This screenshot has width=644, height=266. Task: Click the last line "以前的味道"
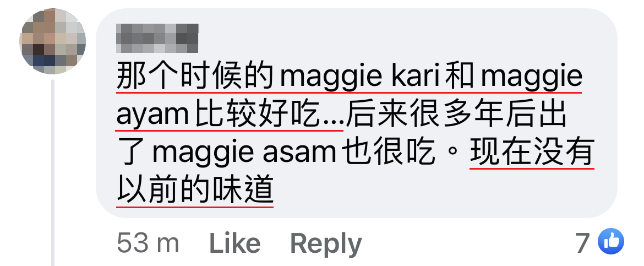[195, 191]
